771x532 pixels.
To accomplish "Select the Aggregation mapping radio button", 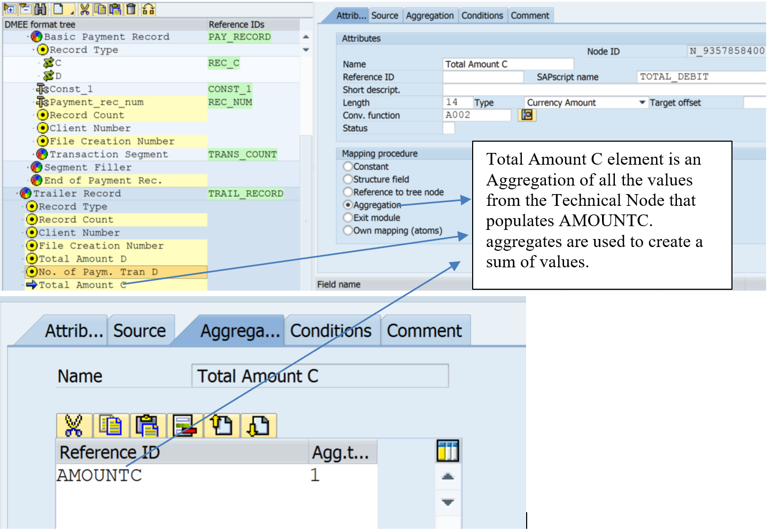I will (348, 205).
